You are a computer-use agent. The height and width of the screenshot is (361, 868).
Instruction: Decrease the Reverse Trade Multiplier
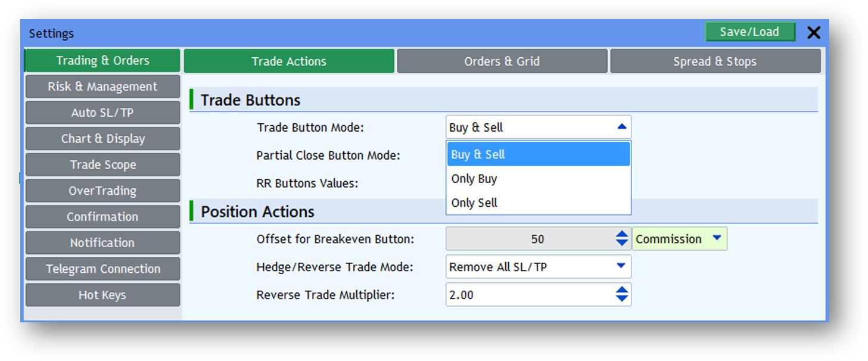pos(622,300)
